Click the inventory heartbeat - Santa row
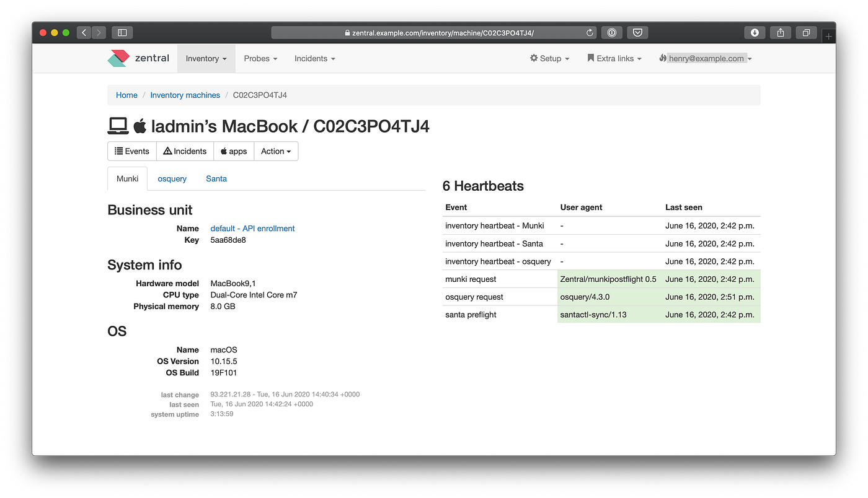 [x=601, y=243]
